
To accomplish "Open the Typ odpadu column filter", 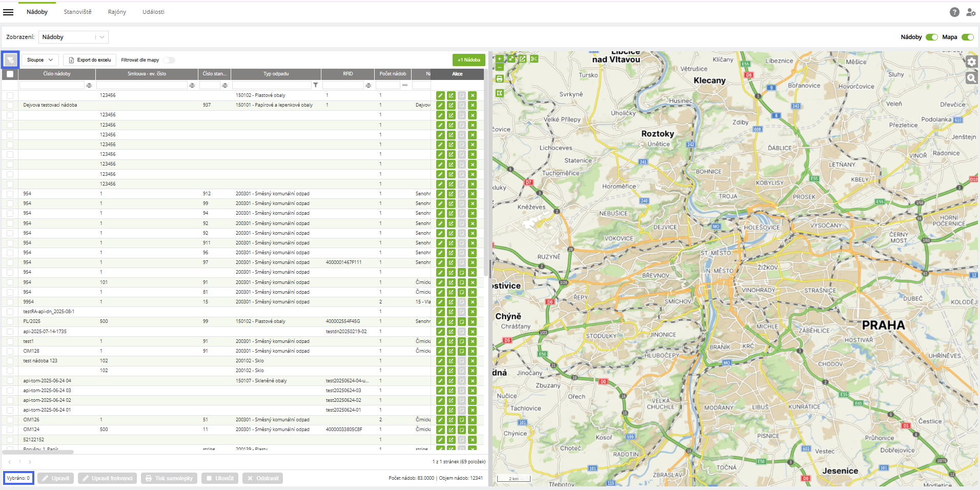I will (315, 85).
